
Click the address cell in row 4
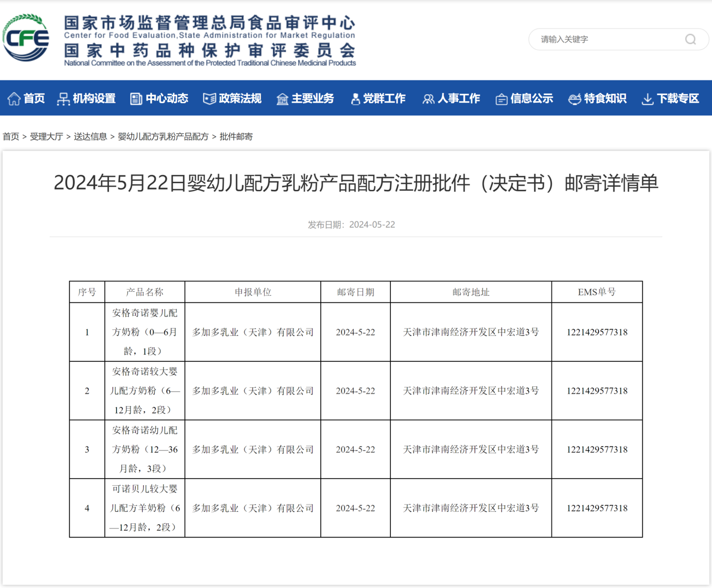471,508
